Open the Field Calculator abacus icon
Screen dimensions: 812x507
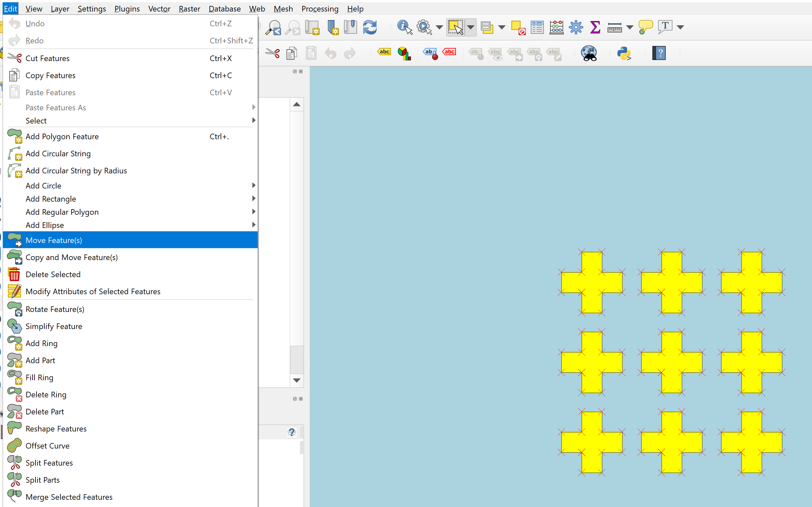coord(556,27)
